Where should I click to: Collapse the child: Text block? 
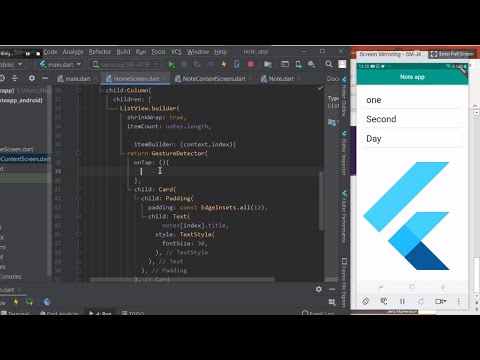(x=78, y=216)
